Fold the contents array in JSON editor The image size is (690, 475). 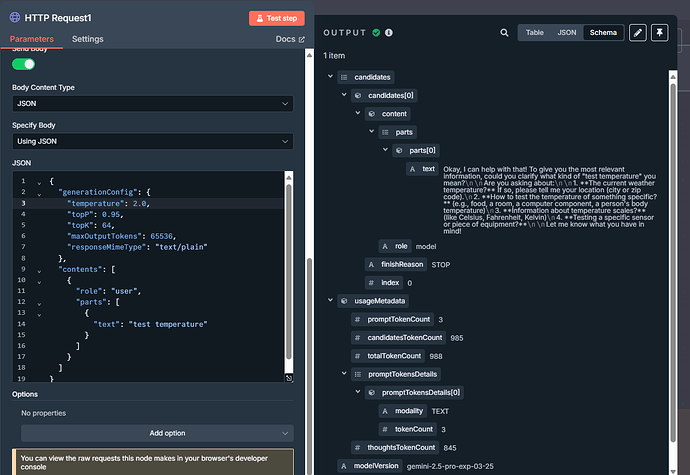(39, 271)
